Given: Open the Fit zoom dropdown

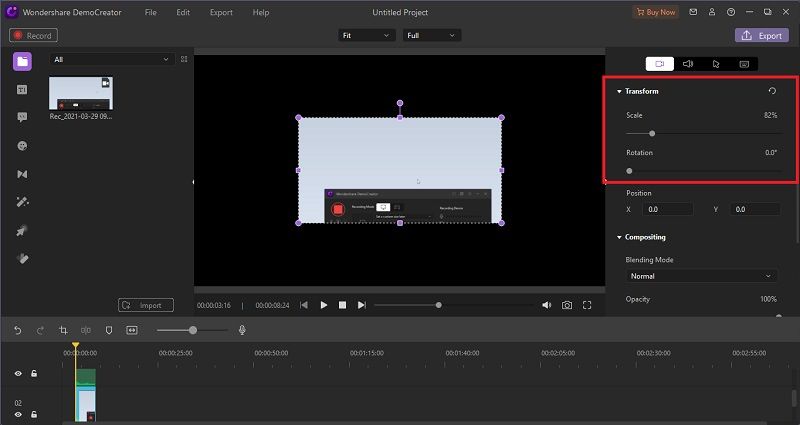Looking at the screenshot, I should point(366,35).
